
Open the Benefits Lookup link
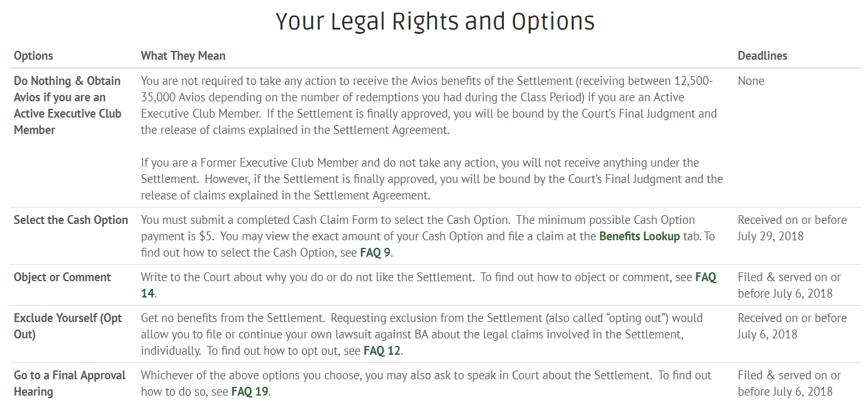[640, 237]
